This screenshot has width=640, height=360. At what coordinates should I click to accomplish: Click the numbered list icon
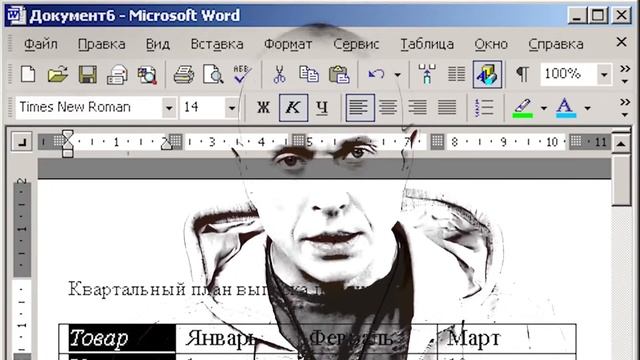tap(484, 108)
